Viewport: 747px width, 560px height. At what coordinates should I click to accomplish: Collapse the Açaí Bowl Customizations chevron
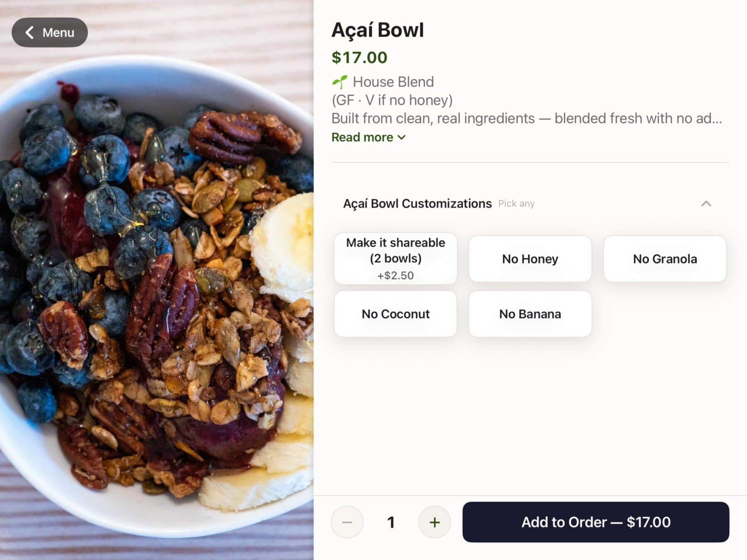(x=706, y=204)
